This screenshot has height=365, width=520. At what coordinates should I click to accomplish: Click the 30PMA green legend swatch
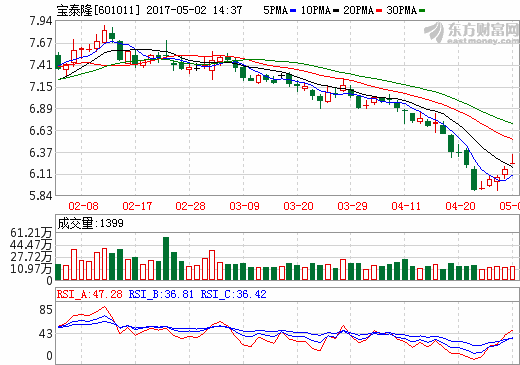tap(422, 11)
